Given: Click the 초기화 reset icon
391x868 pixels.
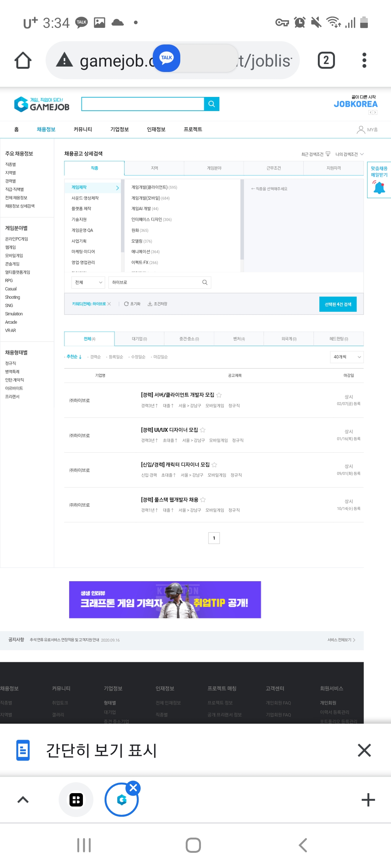Looking at the screenshot, I should [x=126, y=304].
